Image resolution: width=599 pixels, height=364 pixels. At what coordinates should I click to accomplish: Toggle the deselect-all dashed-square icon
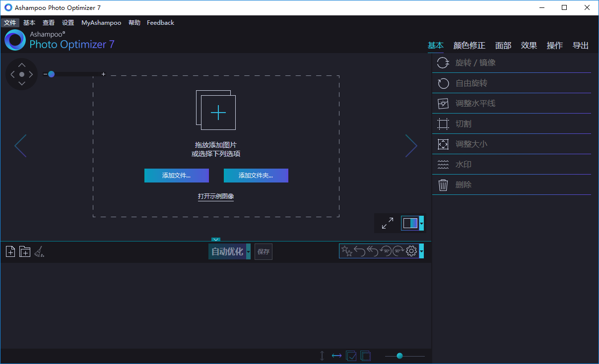pos(366,356)
